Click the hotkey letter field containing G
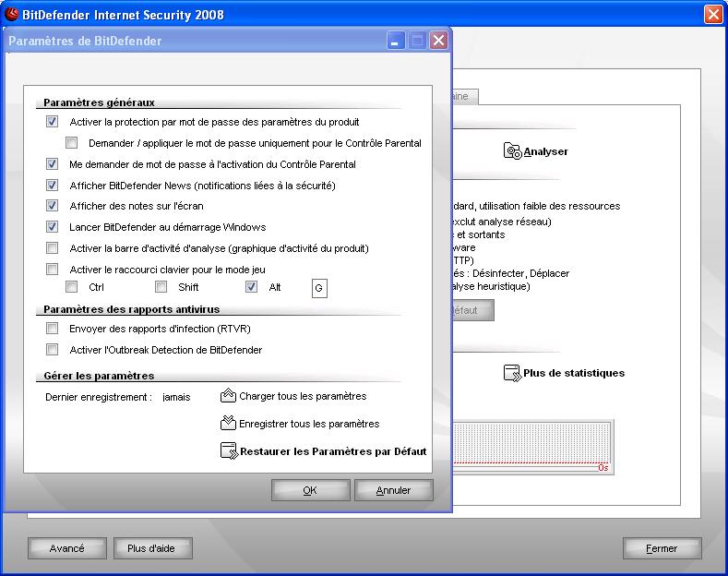The image size is (728, 576). (319, 288)
